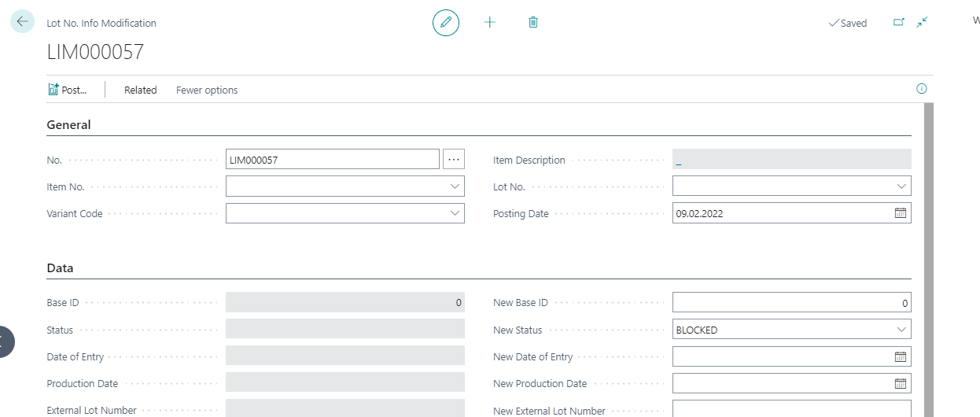Go back using the arrow button
The image size is (980, 417).
[x=22, y=22]
